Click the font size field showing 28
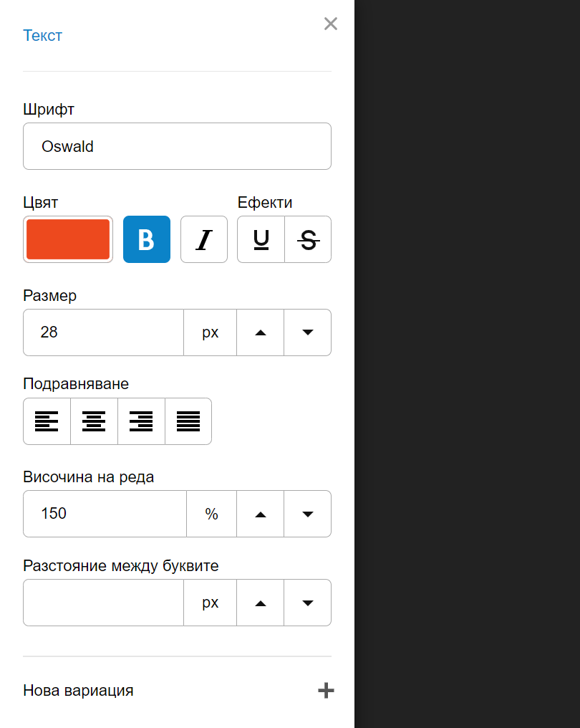The height and width of the screenshot is (728, 580). click(104, 332)
